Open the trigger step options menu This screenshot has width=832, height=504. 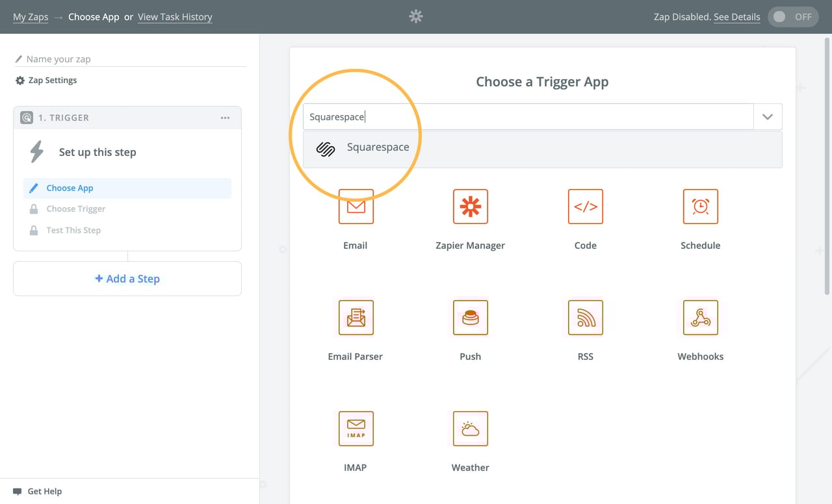pos(225,118)
